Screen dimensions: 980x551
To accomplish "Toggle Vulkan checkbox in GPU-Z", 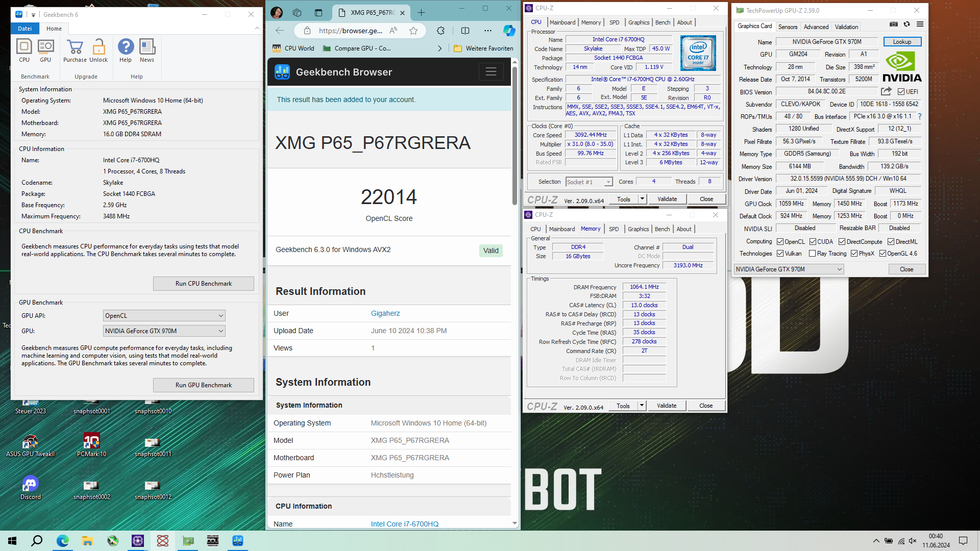I will pos(780,254).
